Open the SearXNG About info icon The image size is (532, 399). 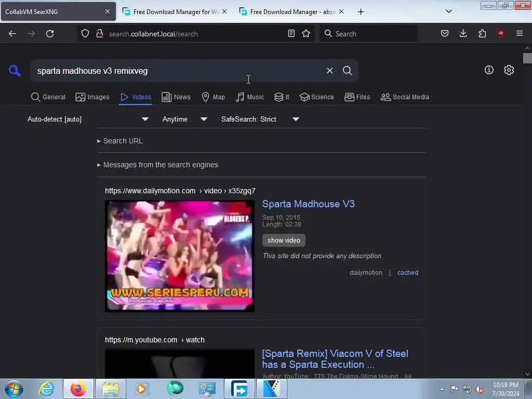click(x=489, y=70)
